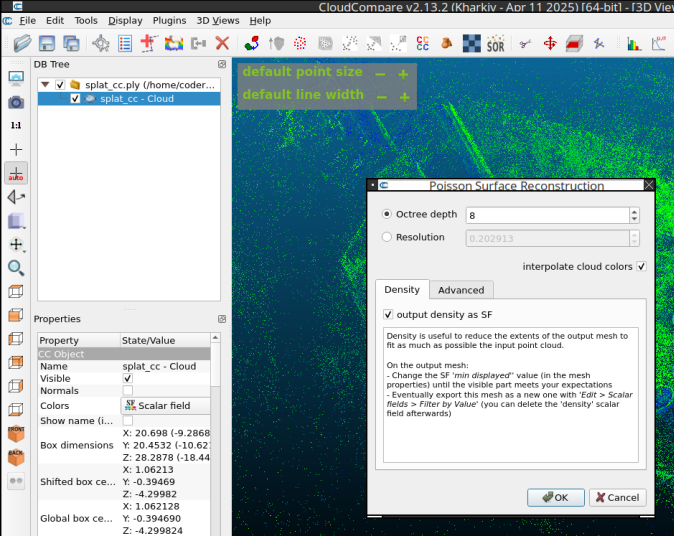Uncheck interpolate cloud colors checkbox
Image resolution: width=674 pixels, height=536 pixels.
click(x=641, y=267)
